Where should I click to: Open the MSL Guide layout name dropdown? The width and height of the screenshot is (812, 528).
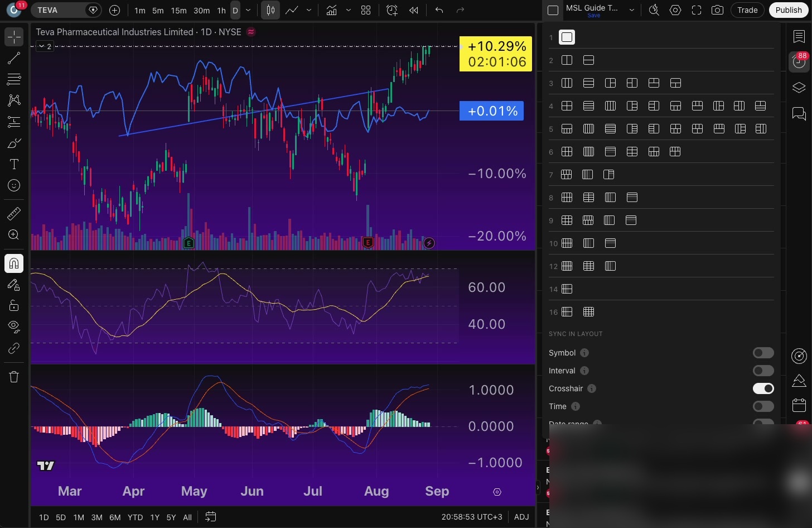click(x=632, y=10)
